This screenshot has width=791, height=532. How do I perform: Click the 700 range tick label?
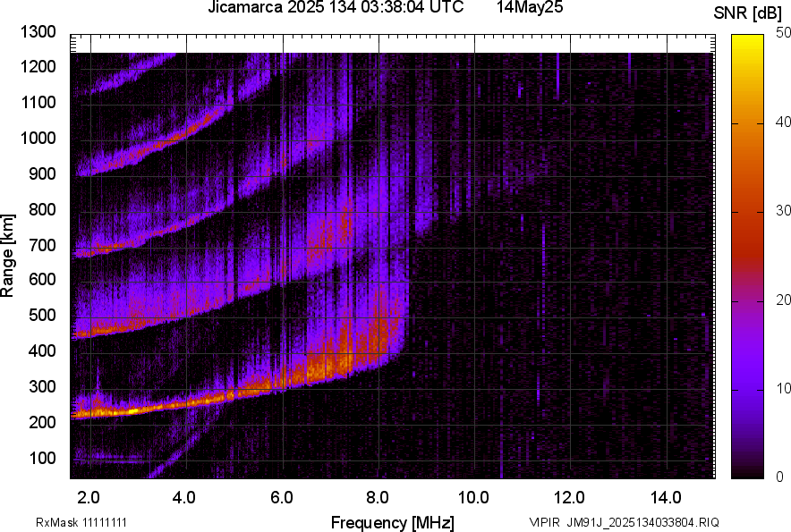pos(42,245)
